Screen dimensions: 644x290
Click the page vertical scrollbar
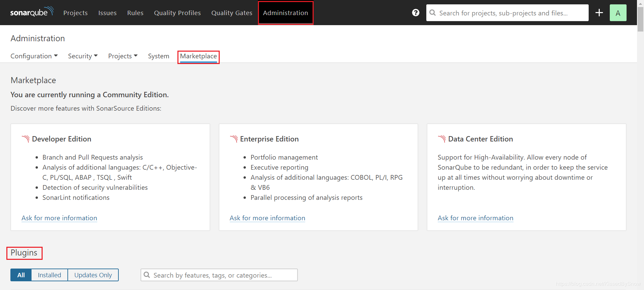(x=640, y=19)
